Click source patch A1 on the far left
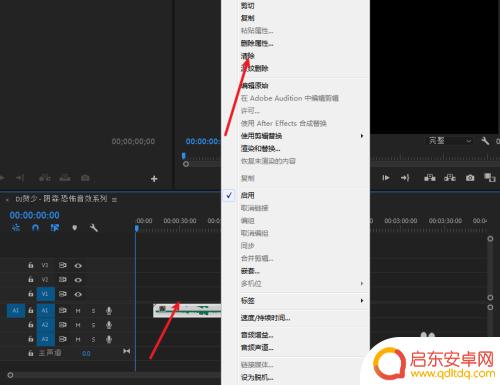The height and width of the screenshot is (385, 500). (x=16, y=310)
